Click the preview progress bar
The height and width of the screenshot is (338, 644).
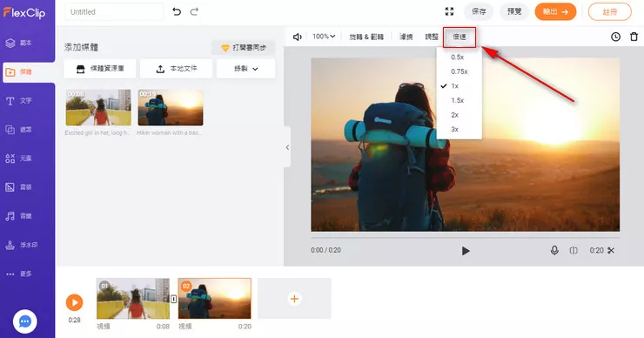click(x=465, y=237)
